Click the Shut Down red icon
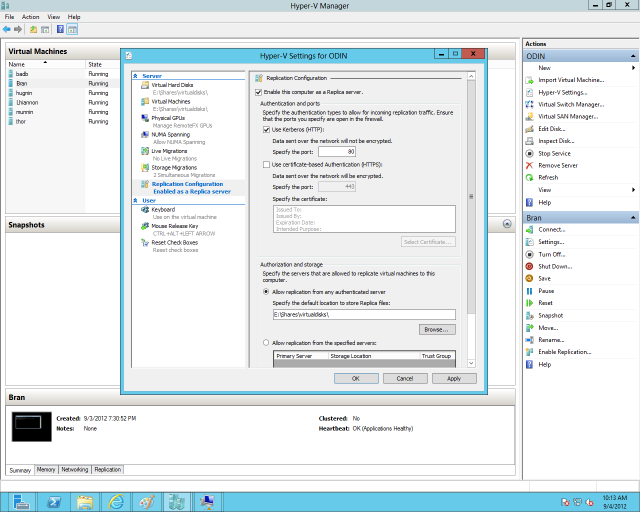The width and height of the screenshot is (640, 512). (x=529, y=266)
